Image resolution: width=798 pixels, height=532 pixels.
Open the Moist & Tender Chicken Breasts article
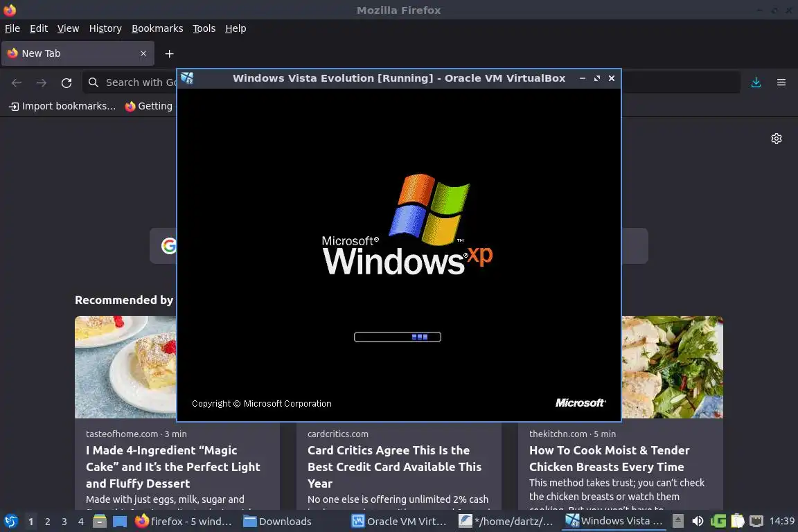(x=609, y=459)
